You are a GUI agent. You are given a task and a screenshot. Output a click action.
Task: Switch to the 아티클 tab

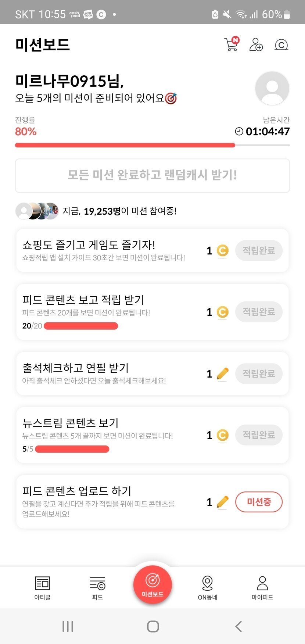click(x=42, y=587)
